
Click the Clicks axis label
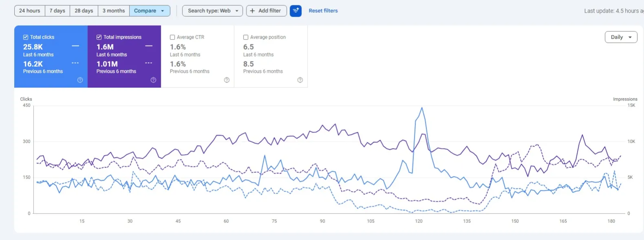click(26, 99)
